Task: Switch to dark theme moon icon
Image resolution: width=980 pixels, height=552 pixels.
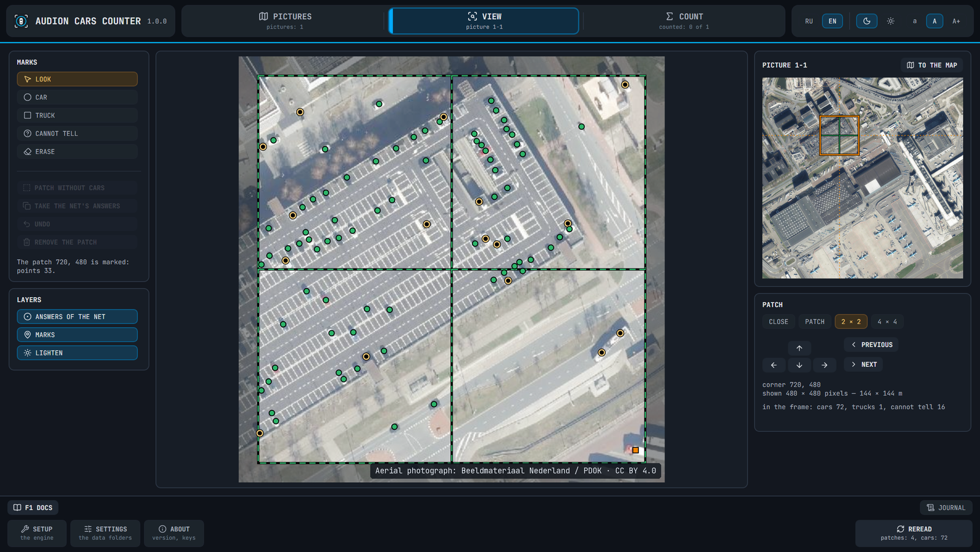Action: click(867, 21)
